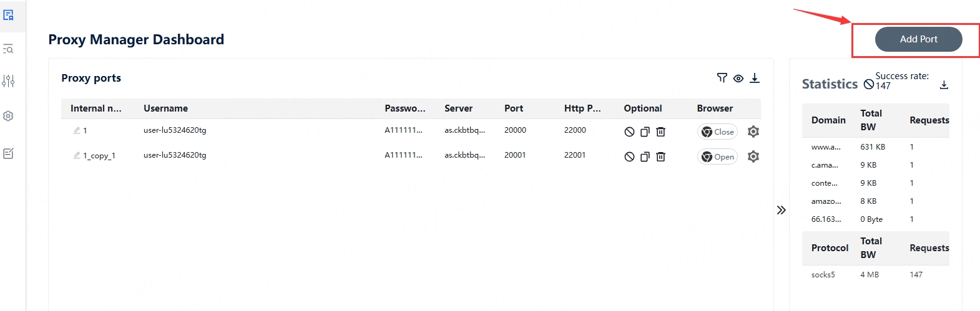Viewport: 980px width, 311px height.
Task: Toggle column visibility with the eye icon
Action: click(738, 79)
